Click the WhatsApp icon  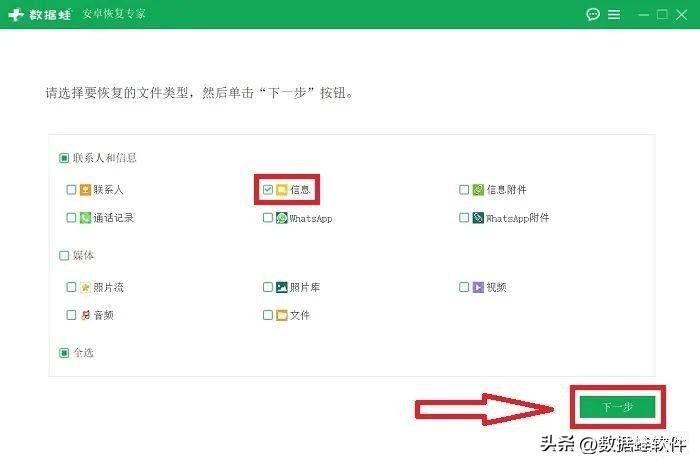point(282,218)
